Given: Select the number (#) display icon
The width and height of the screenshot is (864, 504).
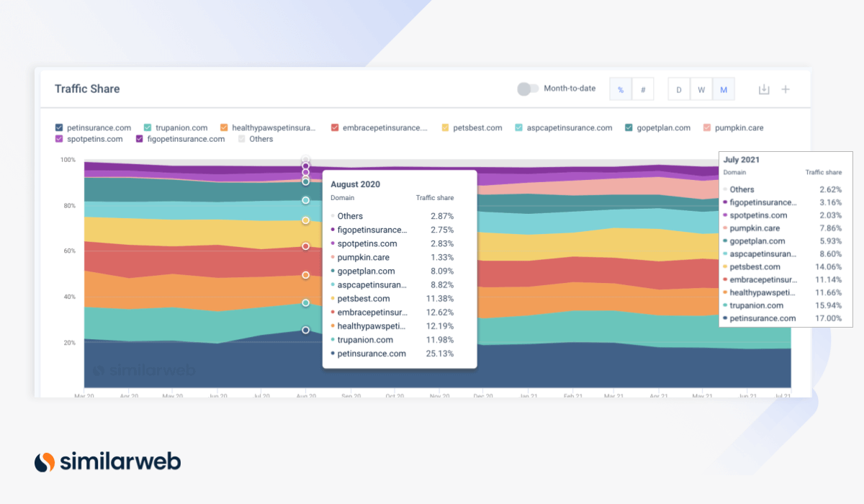Looking at the screenshot, I should tap(642, 89).
